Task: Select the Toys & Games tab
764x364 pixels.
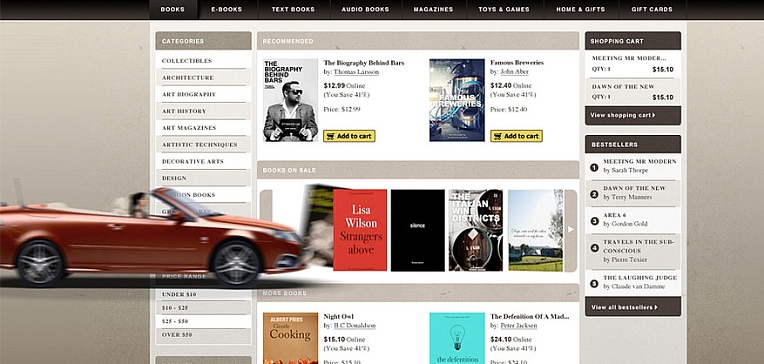Action: (x=504, y=9)
